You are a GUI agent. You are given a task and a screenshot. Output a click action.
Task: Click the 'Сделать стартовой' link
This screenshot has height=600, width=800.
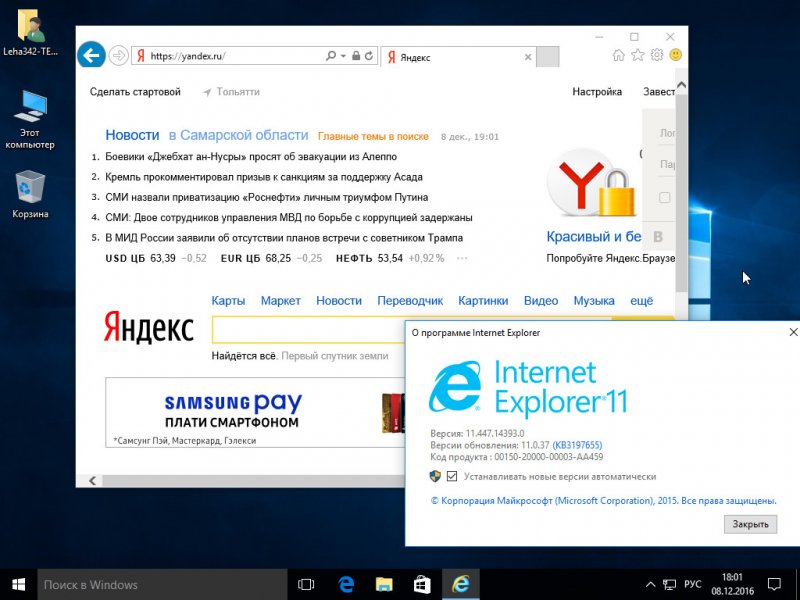(x=135, y=92)
